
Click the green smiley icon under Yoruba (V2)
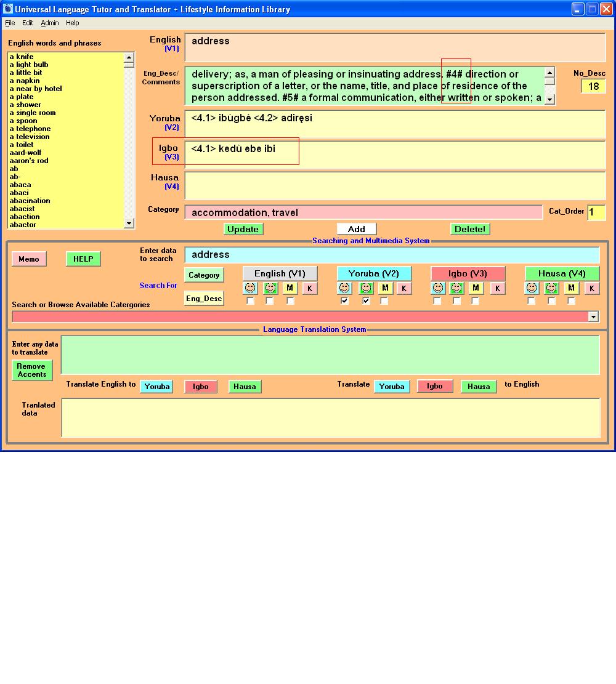coord(366,288)
